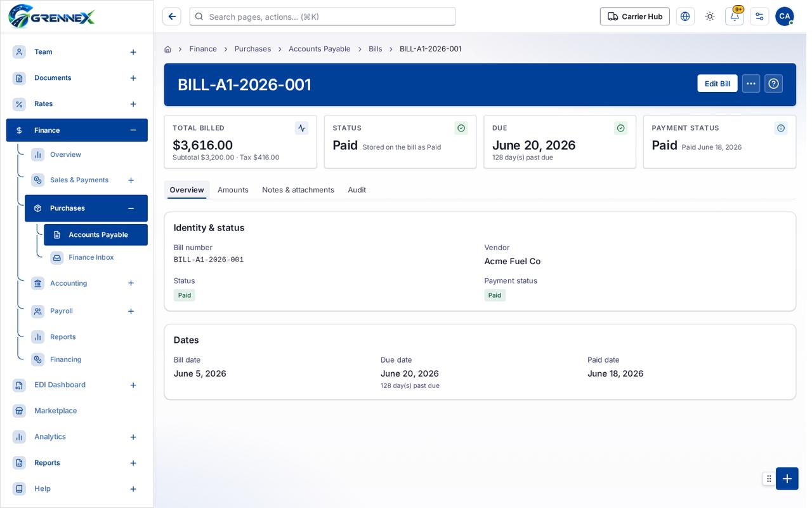Image resolution: width=812 pixels, height=508 pixels.
Task: Focus the search pages input field
Action: click(322, 17)
